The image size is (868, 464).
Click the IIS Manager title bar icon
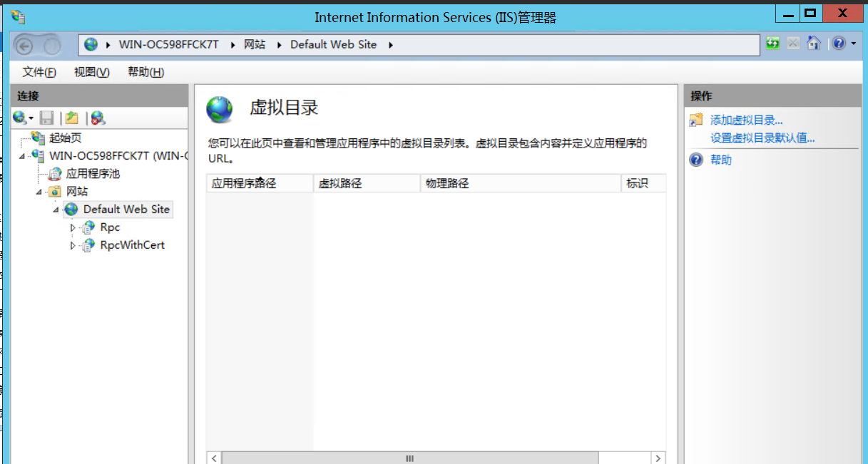19,16
